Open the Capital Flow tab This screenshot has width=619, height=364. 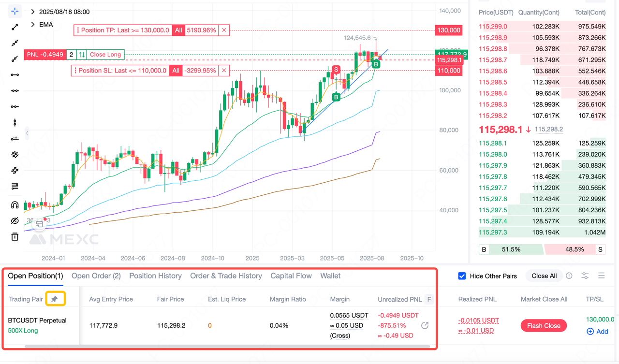coord(291,276)
